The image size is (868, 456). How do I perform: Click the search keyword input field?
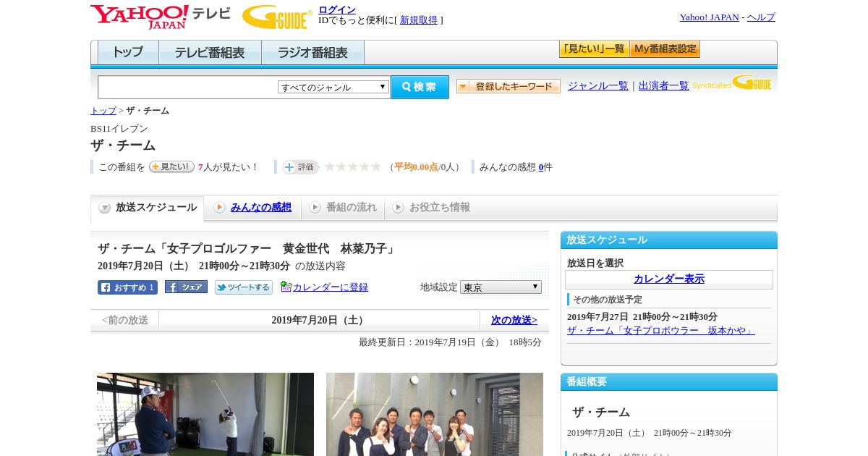point(188,87)
